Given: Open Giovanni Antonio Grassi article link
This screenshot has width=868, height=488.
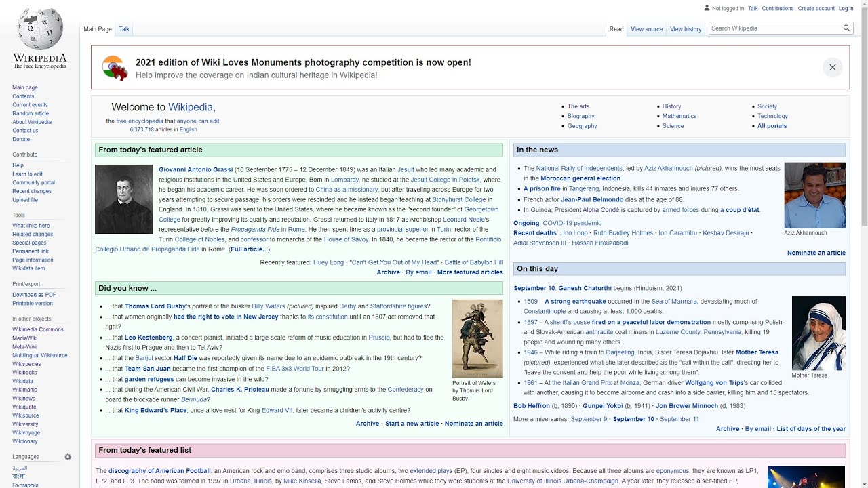Looking at the screenshot, I should pos(195,169).
